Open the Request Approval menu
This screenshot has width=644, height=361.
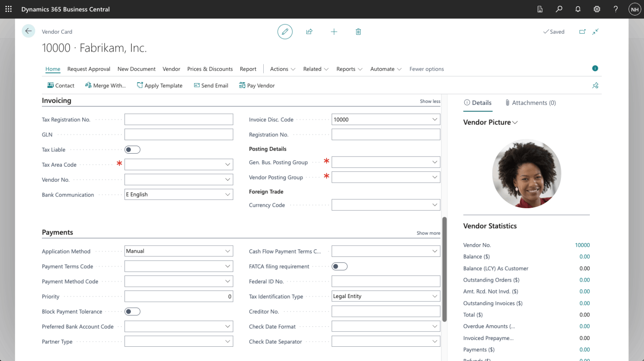[89, 69]
